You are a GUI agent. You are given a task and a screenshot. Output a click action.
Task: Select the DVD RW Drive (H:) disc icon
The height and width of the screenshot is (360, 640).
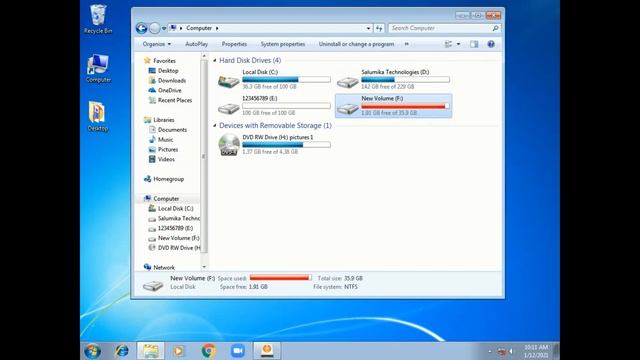[229, 144]
